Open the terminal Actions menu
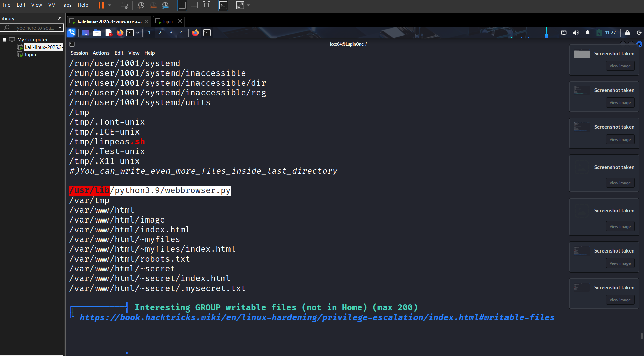Image resolution: width=644 pixels, height=356 pixels. click(x=101, y=53)
